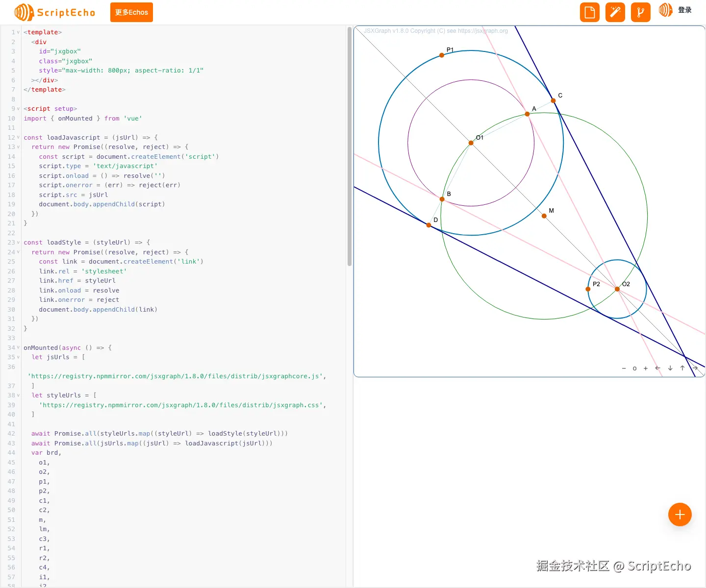
Task: Zoom out the JSXGraph board with minus
Action: pos(624,368)
